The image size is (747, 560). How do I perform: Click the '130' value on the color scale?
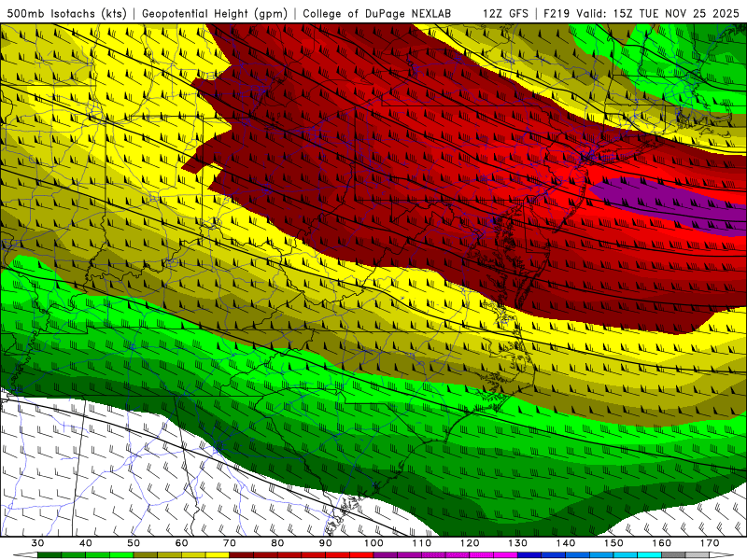[x=518, y=543]
